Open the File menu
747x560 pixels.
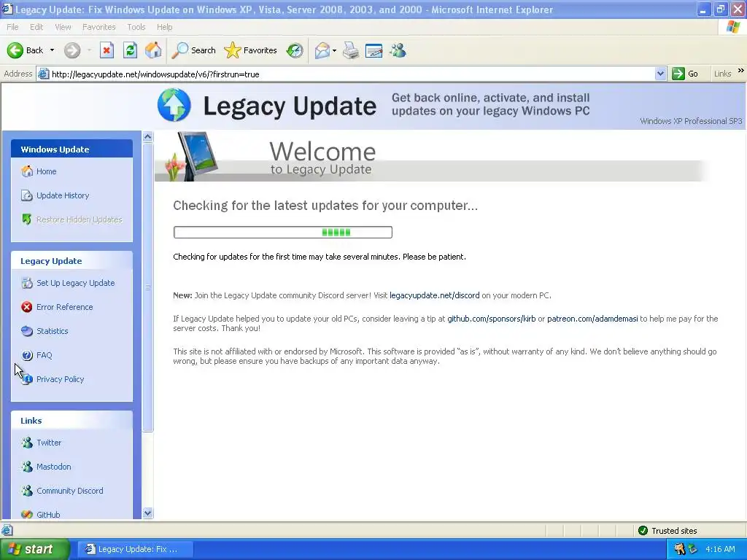[x=12, y=27]
